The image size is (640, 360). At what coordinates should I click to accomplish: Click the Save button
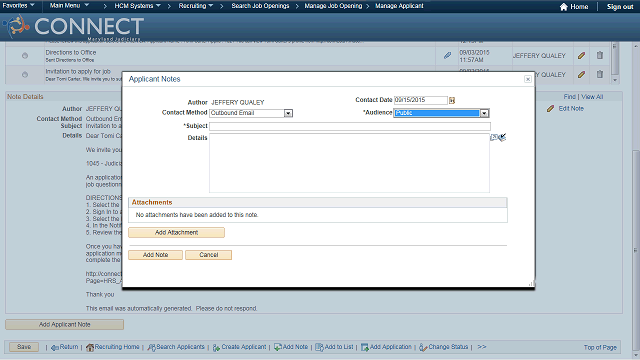[24, 347]
